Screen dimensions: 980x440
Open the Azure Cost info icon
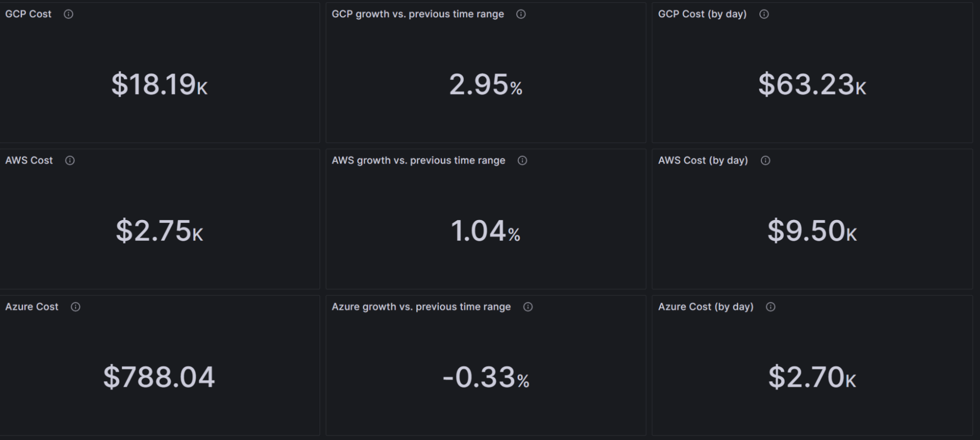(x=75, y=307)
